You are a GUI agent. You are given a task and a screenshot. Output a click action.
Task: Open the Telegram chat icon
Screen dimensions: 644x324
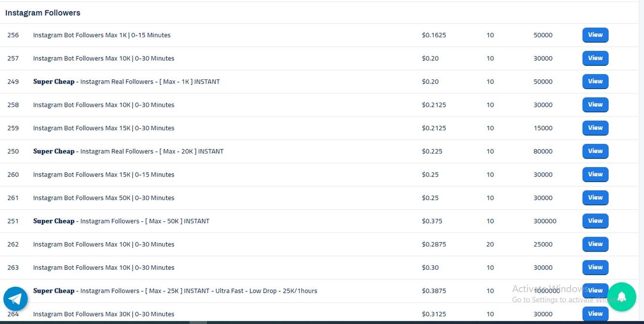[x=16, y=299]
